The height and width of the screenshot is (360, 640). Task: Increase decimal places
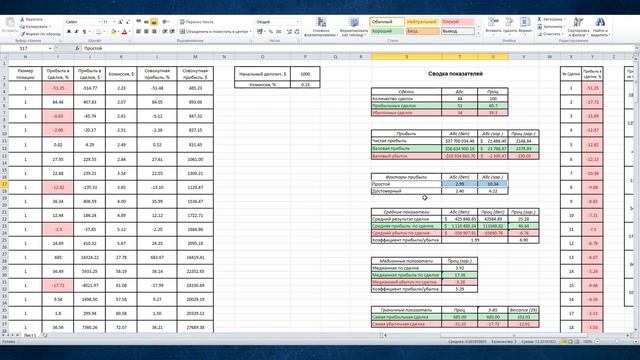289,31
